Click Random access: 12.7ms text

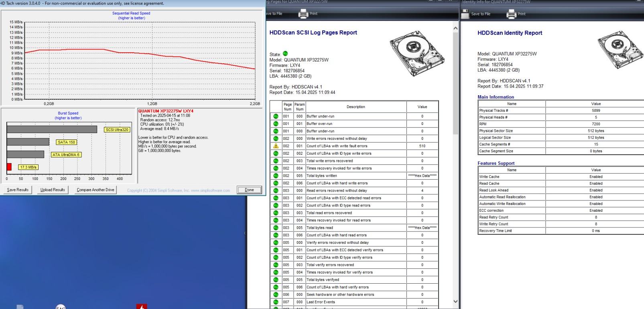pyautogui.click(x=160, y=120)
